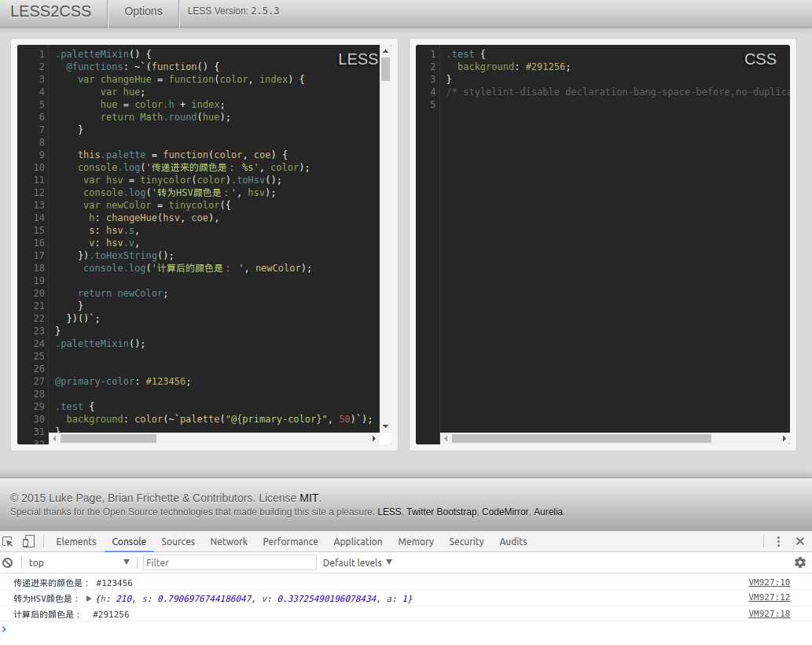Screen dimensions: 812x645
Task: Click the inspect element cursor icon
Action: pyautogui.click(x=7, y=541)
